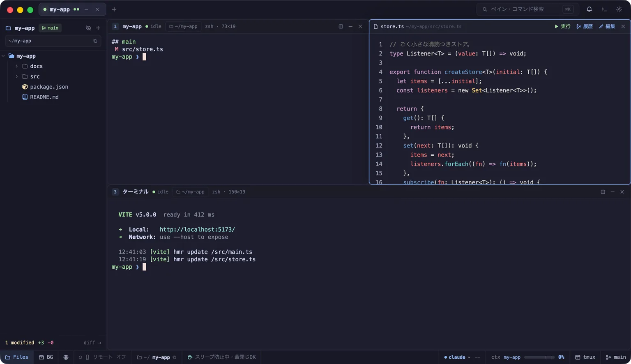Switch to the Files tab in status bar
631x364 pixels.
tap(17, 357)
